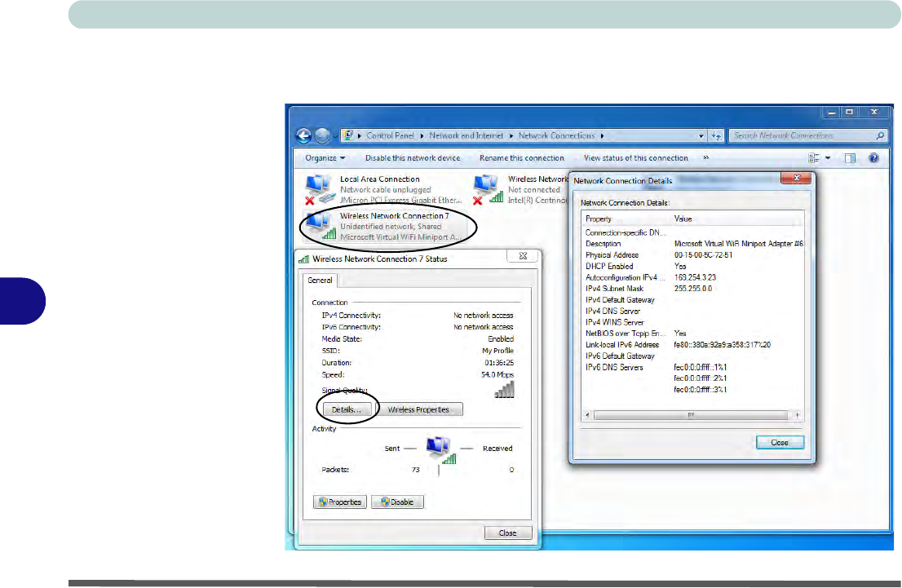This screenshot has height=588, width=902.
Task: Click Rename this connection
Action: 521,158
